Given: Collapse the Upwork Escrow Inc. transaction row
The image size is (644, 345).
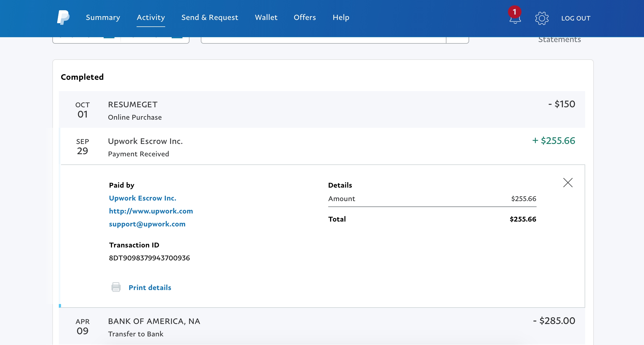Looking at the screenshot, I should (322, 146).
